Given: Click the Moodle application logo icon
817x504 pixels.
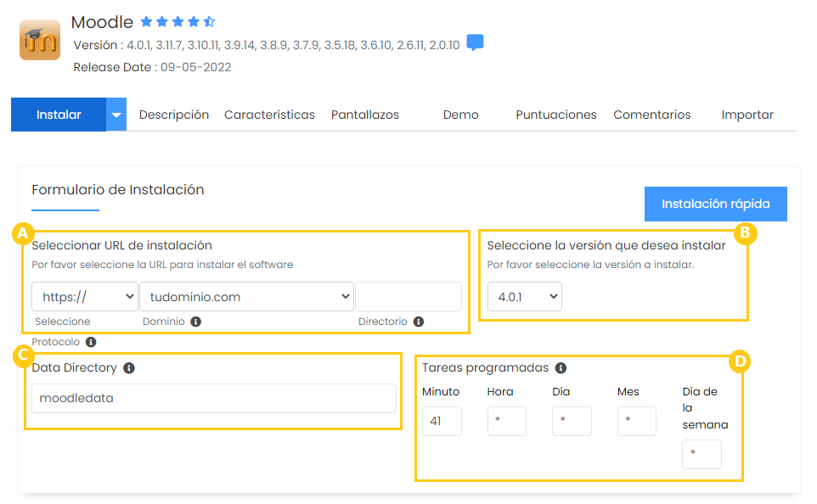Looking at the screenshot, I should click(40, 40).
